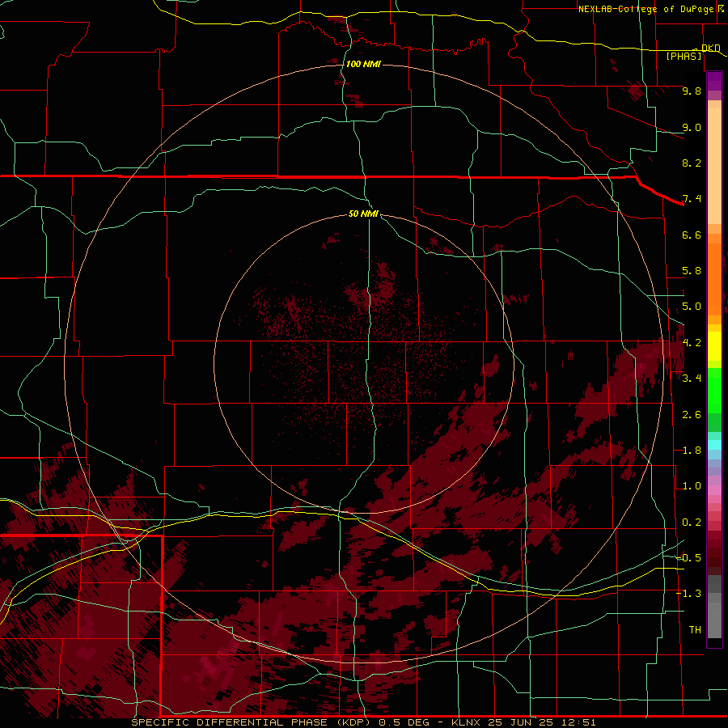728x728 pixels.
Task: Click the cyan band of the color scale
Action: (x=714, y=444)
